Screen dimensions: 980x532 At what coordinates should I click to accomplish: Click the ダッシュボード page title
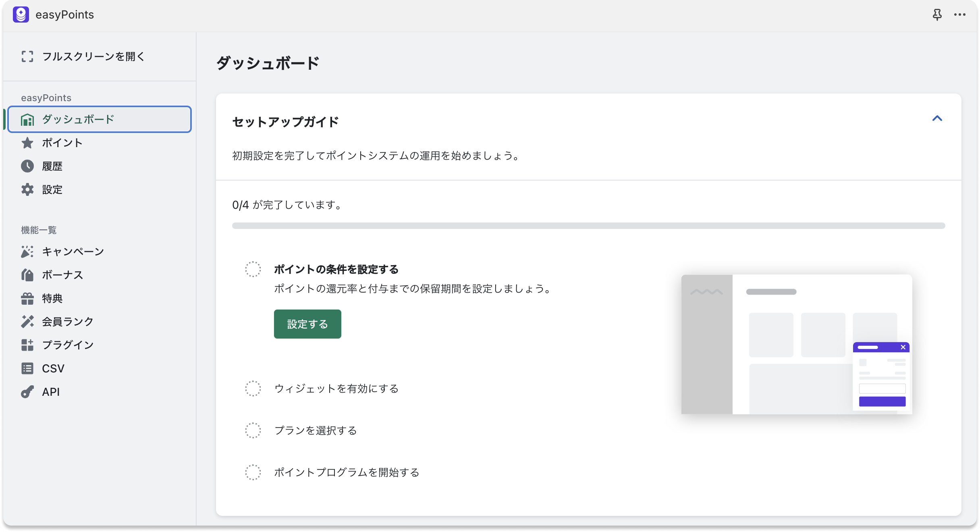tap(268, 63)
